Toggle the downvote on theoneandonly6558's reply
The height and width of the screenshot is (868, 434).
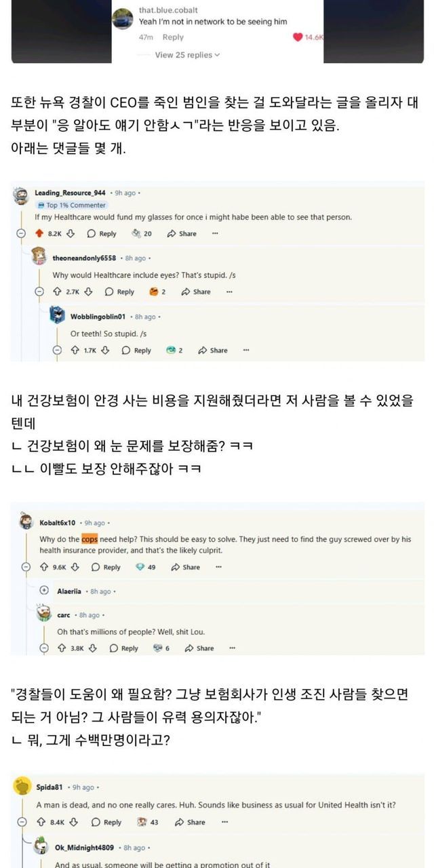88,292
